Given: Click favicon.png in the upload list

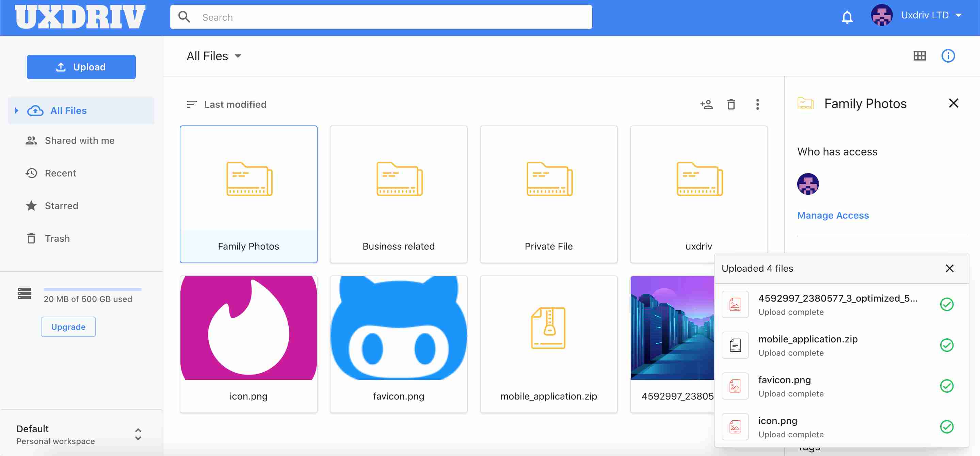Looking at the screenshot, I should [784, 380].
